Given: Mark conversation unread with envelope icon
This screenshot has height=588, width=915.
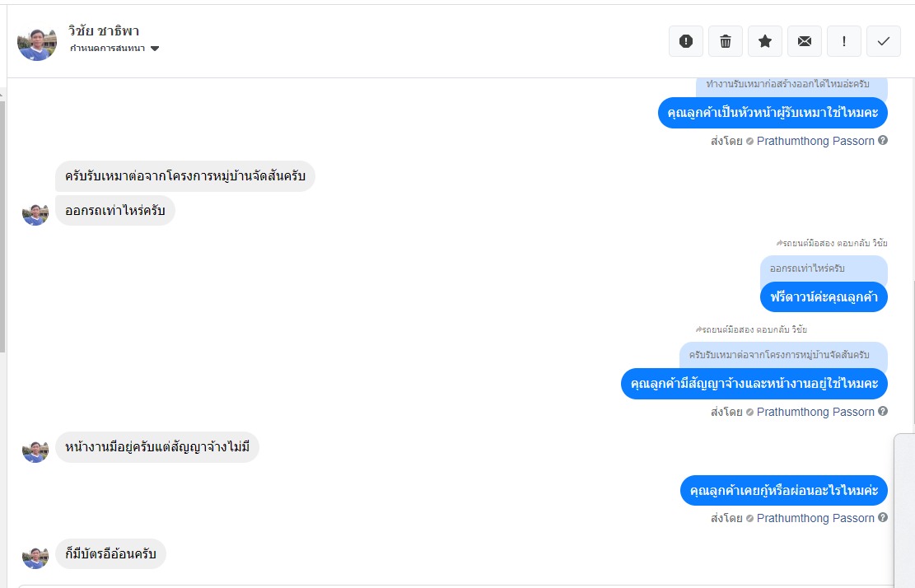Looking at the screenshot, I should [805, 41].
